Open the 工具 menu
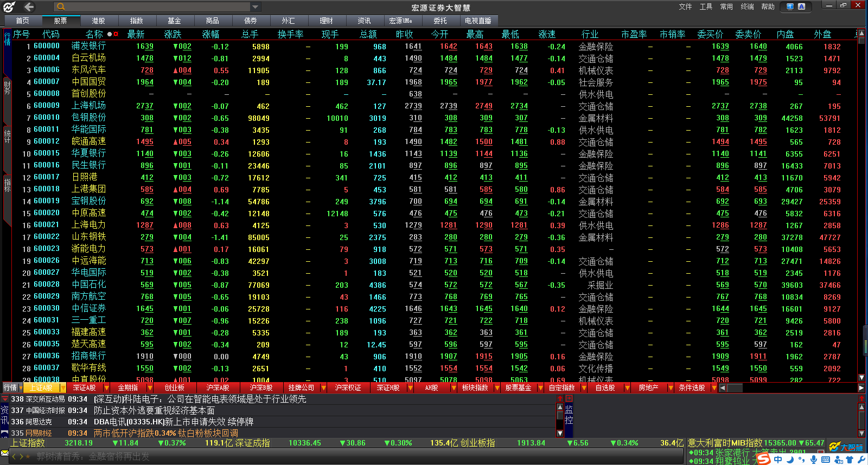 click(x=706, y=7)
